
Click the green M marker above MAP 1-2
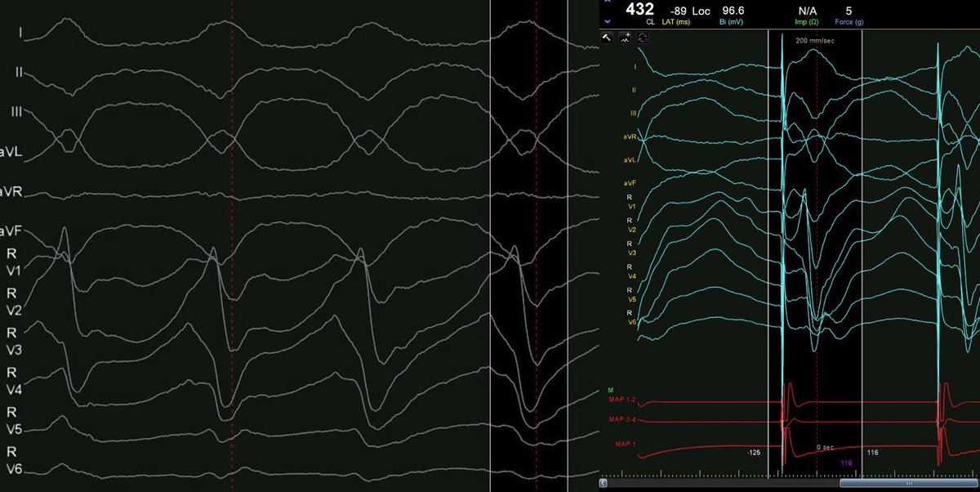click(x=610, y=390)
